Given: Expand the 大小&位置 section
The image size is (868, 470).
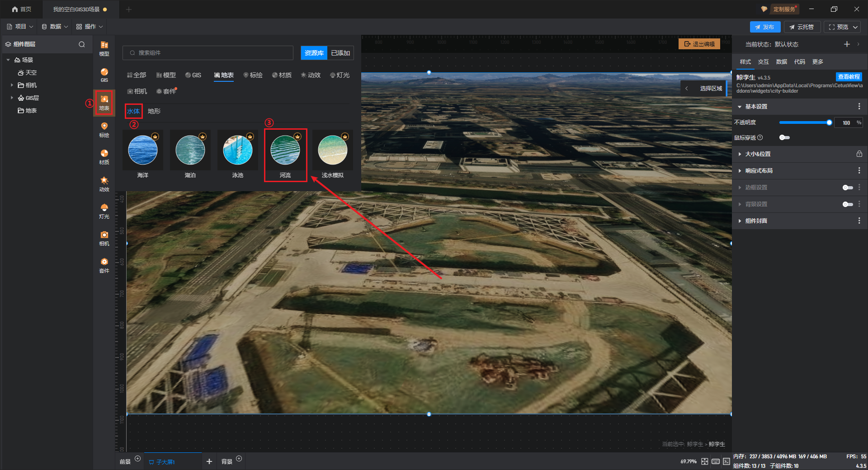Looking at the screenshot, I should (x=758, y=154).
